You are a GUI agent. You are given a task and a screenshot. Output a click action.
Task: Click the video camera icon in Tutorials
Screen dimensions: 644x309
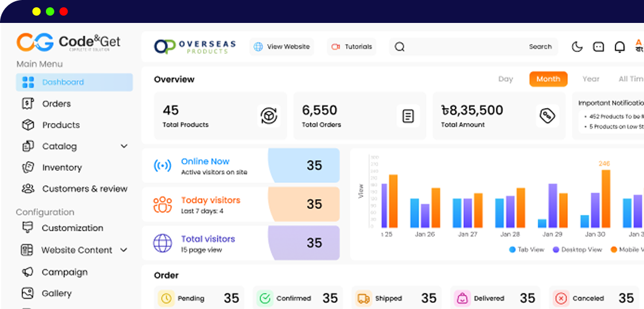[x=335, y=47]
